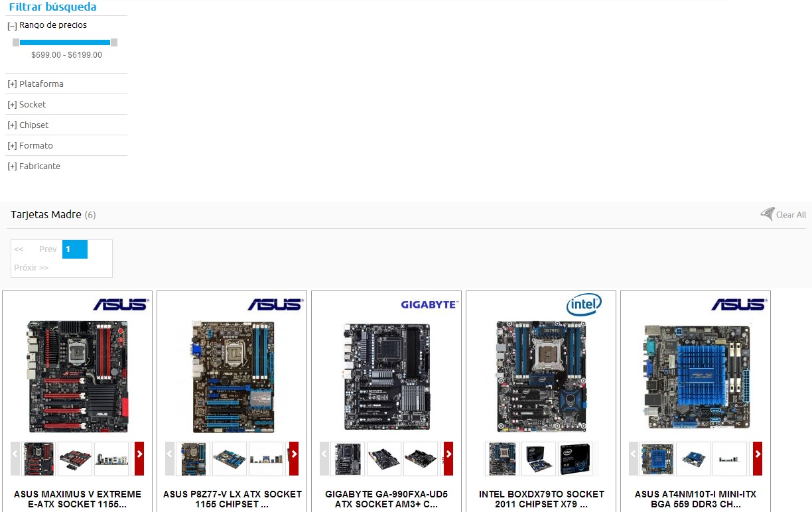Click ASUS logo on Maximus V Extreme card
The width and height of the screenshot is (812, 512).
[121, 304]
